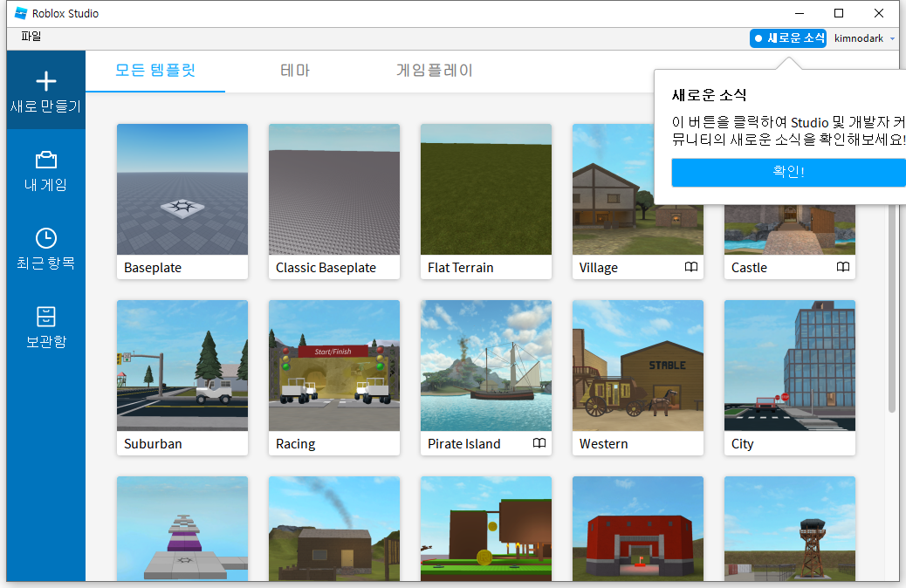Viewport: 906px width, 588px height.
Task: Click the Village tutorial book icon
Action: click(691, 267)
